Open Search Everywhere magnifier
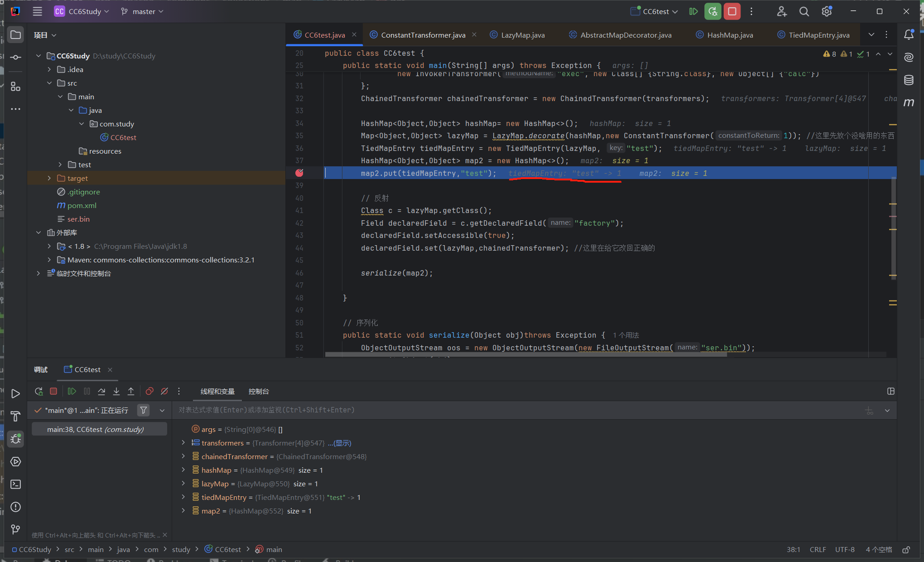924x562 pixels. pos(804,11)
